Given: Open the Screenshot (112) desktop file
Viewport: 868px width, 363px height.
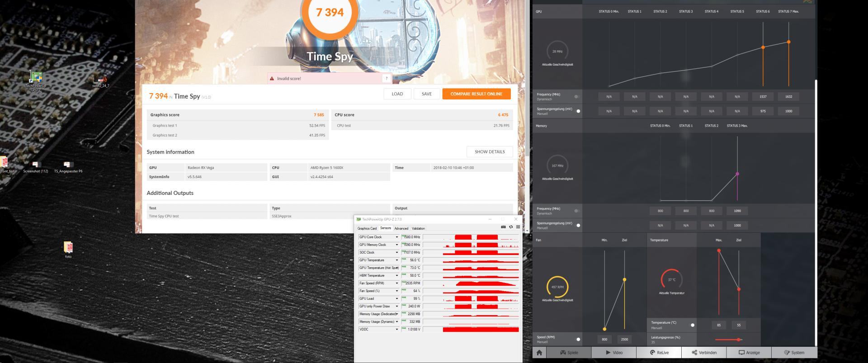Looking at the screenshot, I should (36, 167).
